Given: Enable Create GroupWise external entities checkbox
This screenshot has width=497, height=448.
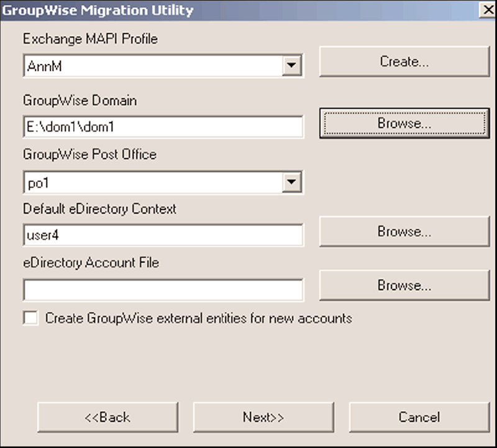Looking at the screenshot, I should tap(30, 318).
